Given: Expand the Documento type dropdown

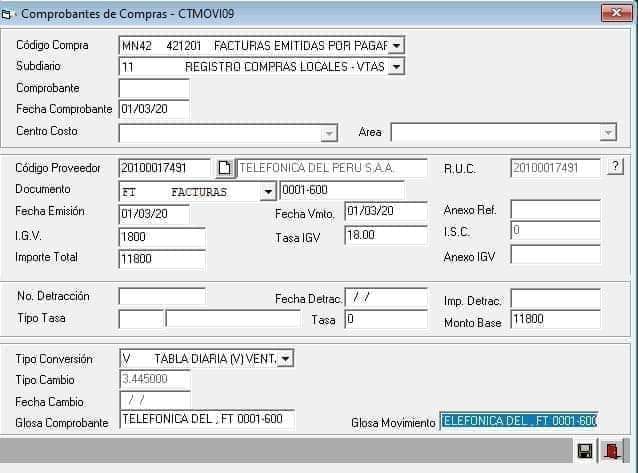Looking at the screenshot, I should (268, 191).
